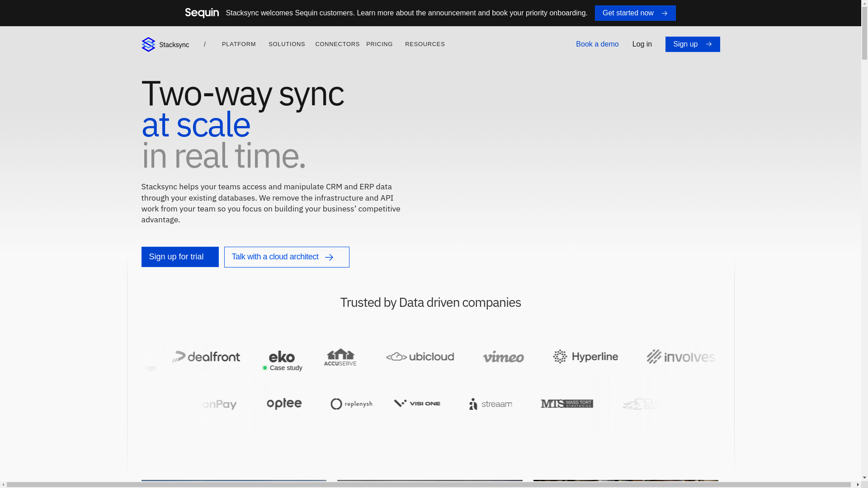868x488 pixels.
Task: Click the MTS Mass Tort Strategies logo
Action: 567,404
